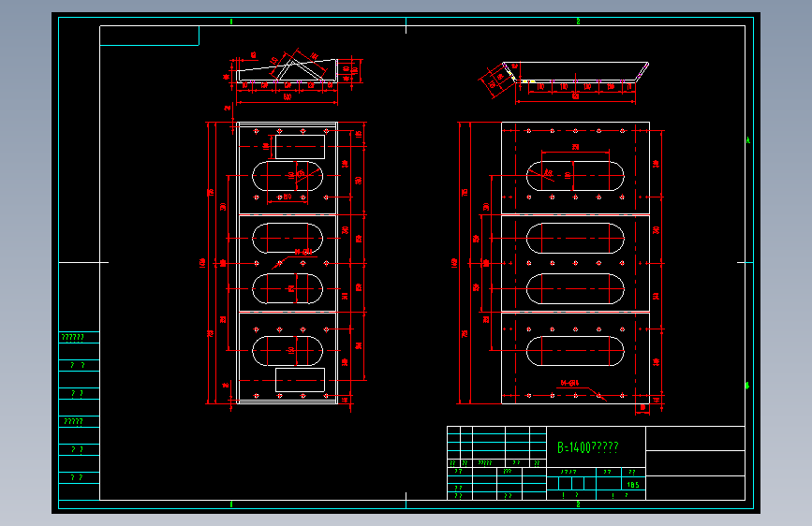Image resolution: width=812 pixels, height=526 pixels.
Task: Select the second oblong slot in the right plan view
Action: [575, 238]
